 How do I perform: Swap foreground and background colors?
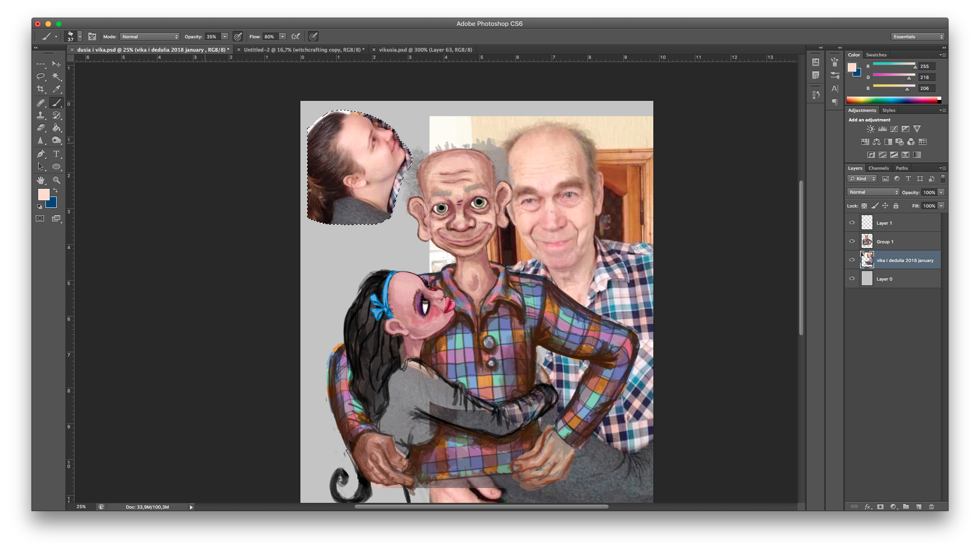55,190
